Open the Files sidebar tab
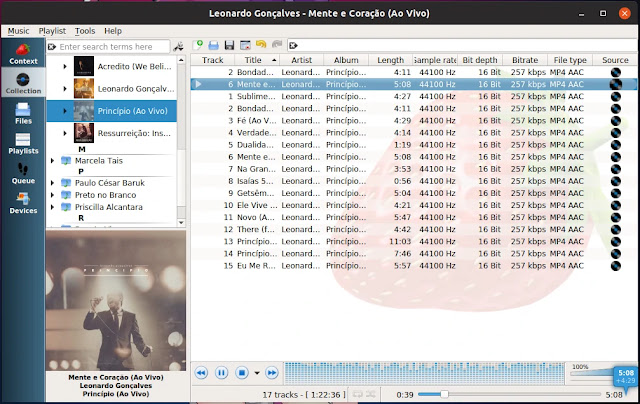 [x=23, y=113]
